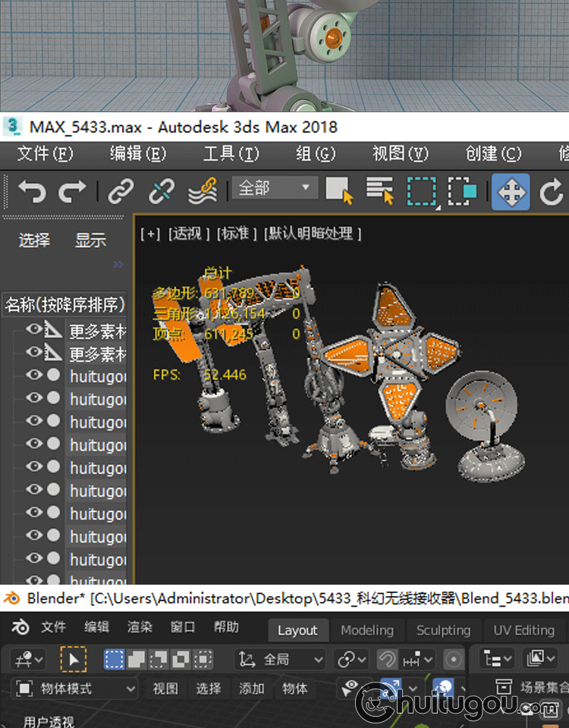The height and width of the screenshot is (728, 569).
Task: Open Blender snap-to options dropdown
Action: click(417, 659)
